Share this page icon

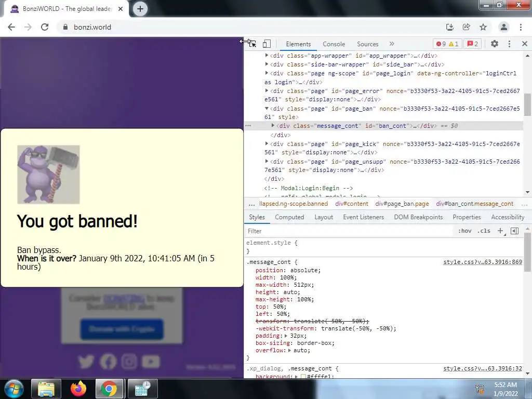pos(467,27)
